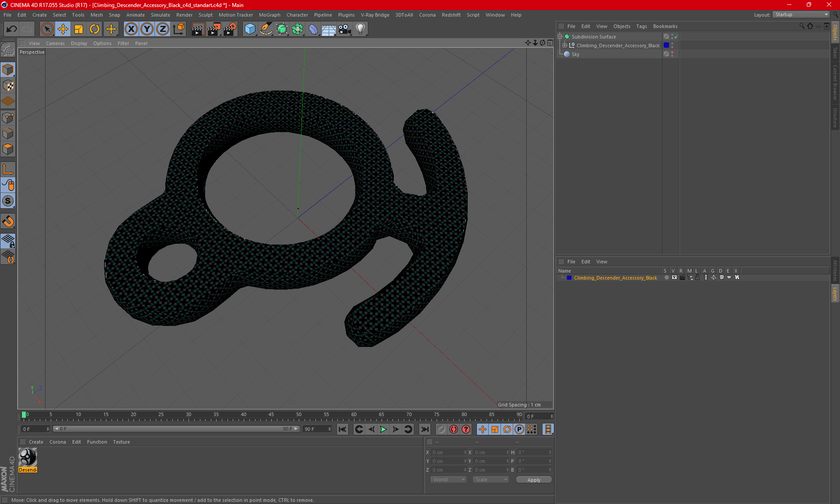Screen dimensions: 840x504
Task: Switch to Polygons mode
Action: (x=8, y=149)
